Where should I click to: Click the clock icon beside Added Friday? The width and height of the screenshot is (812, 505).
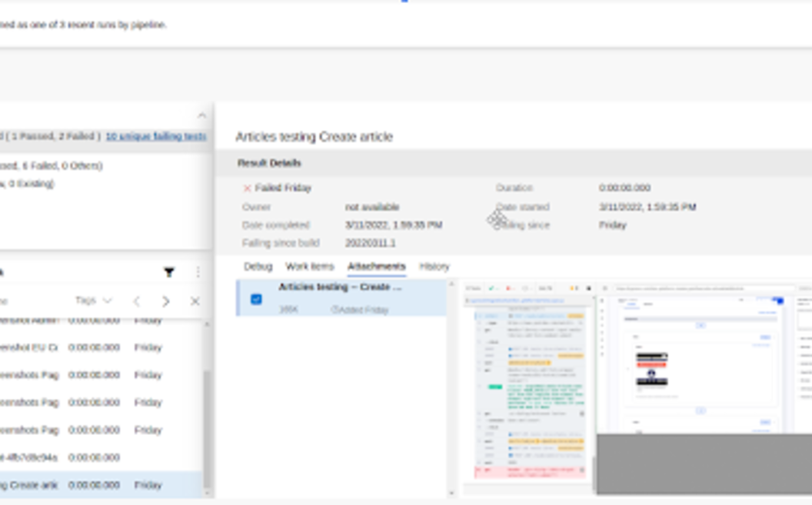(334, 310)
